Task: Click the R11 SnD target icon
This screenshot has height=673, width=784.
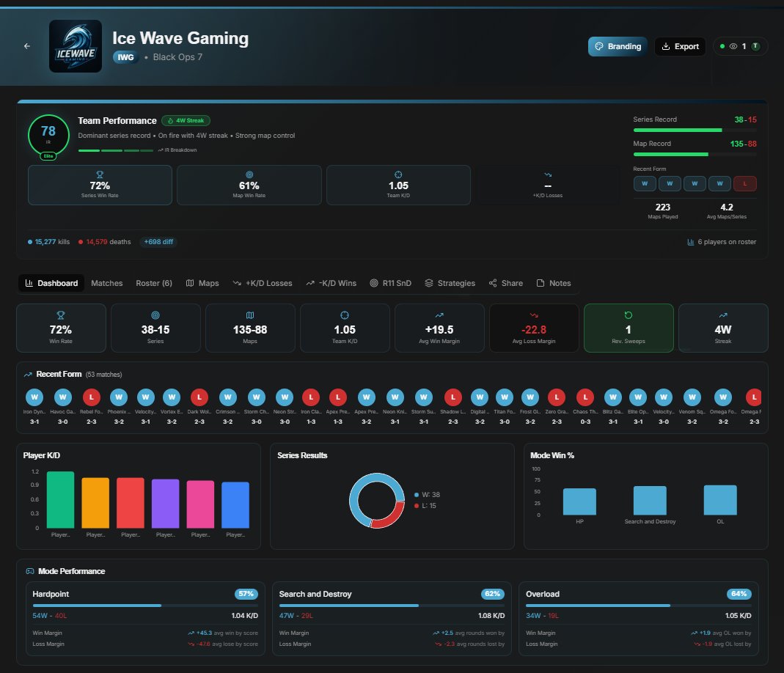Action: pyautogui.click(x=374, y=283)
